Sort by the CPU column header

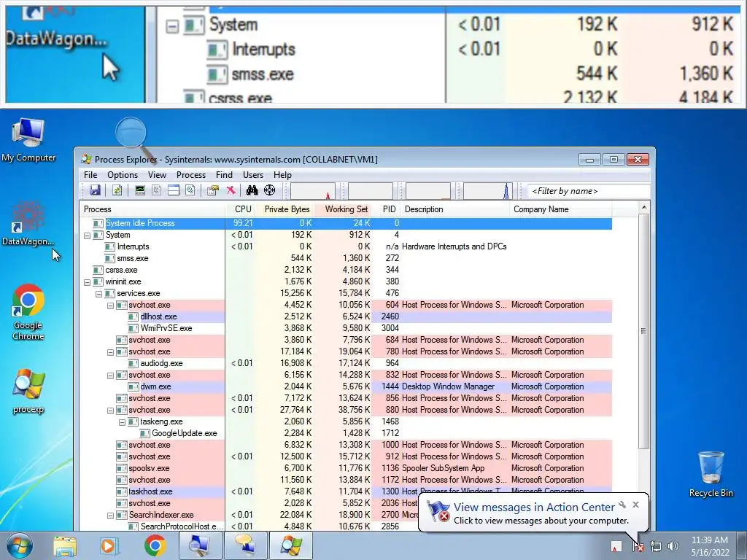point(240,209)
